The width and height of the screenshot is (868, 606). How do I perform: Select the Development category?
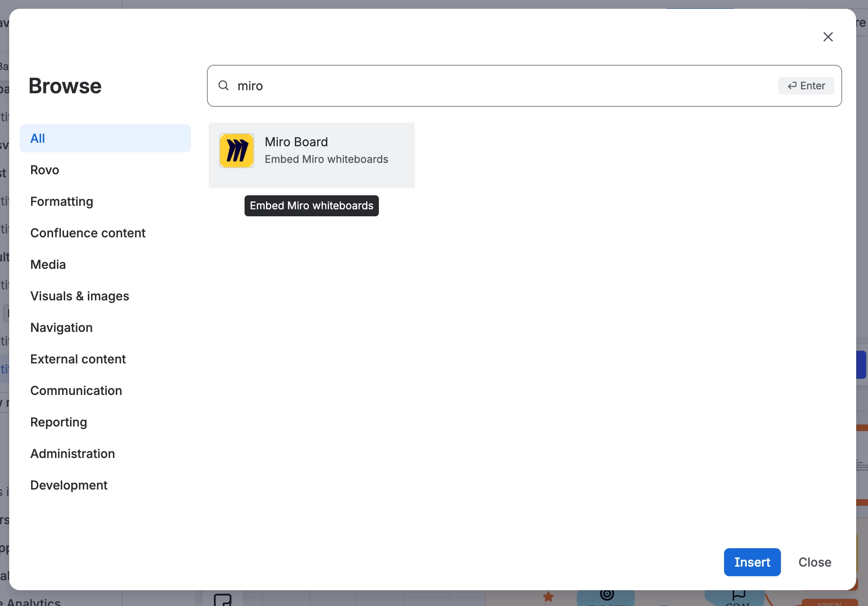point(105,485)
